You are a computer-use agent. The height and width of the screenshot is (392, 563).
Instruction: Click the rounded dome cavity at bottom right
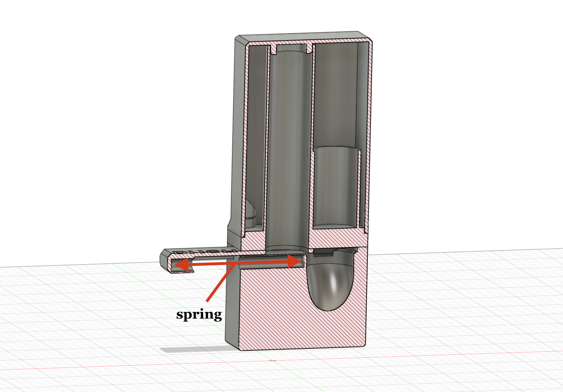(331, 289)
